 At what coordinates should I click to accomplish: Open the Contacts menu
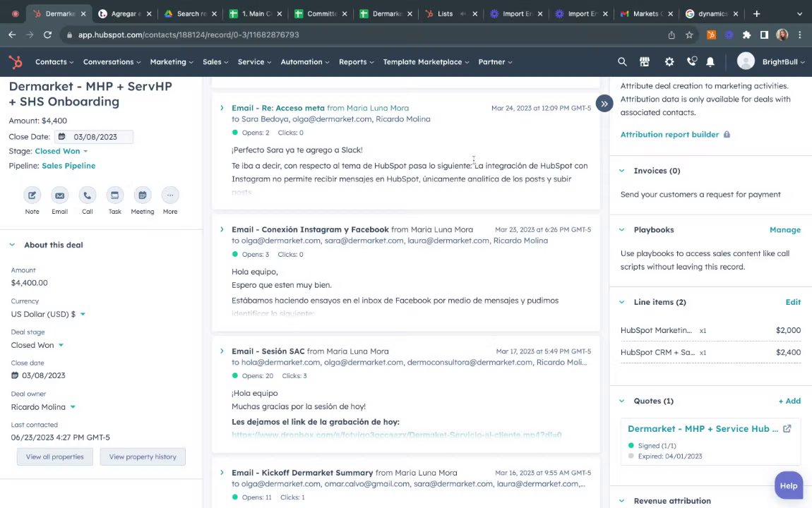[x=54, y=62]
